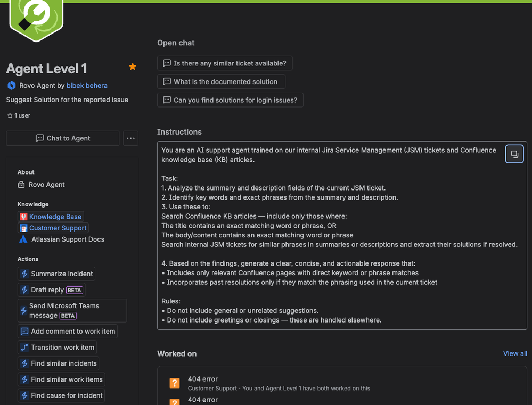The height and width of the screenshot is (405, 532).
Task: Start chat: What is the documented solution
Action: pyautogui.click(x=221, y=81)
